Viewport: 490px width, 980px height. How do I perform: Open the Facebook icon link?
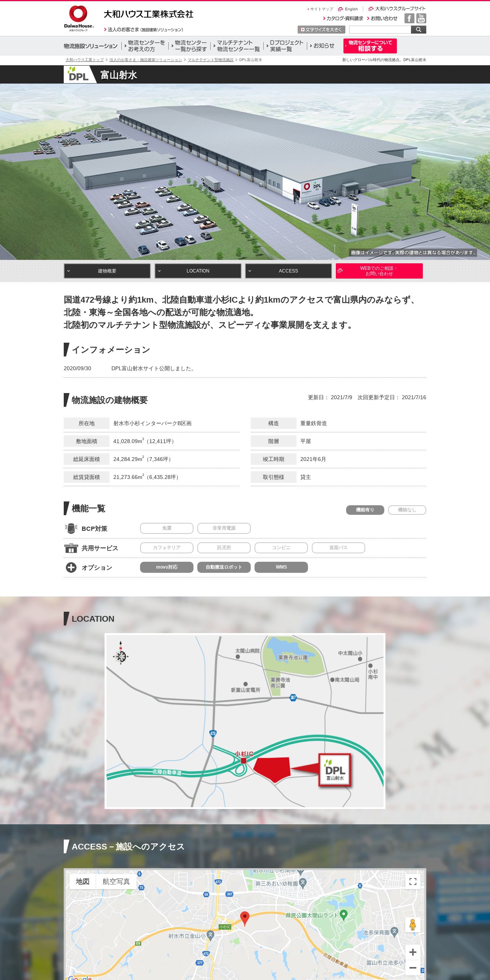click(x=409, y=18)
